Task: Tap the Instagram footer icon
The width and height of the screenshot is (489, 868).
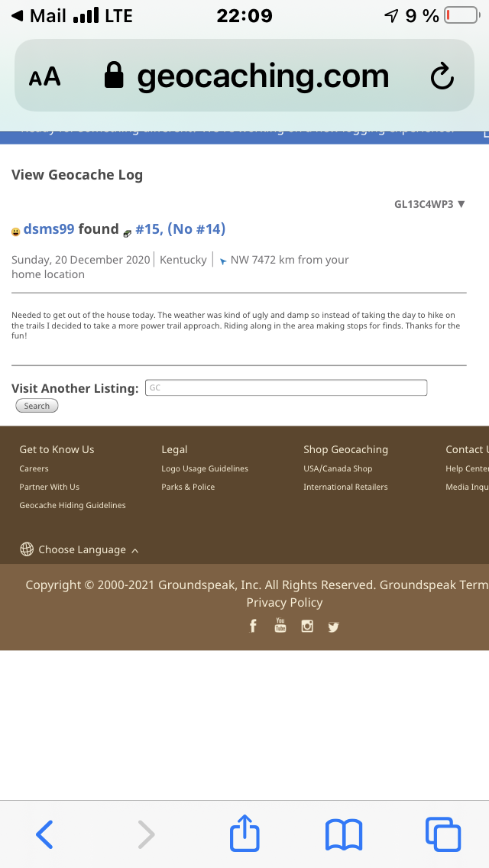Action: [x=307, y=626]
